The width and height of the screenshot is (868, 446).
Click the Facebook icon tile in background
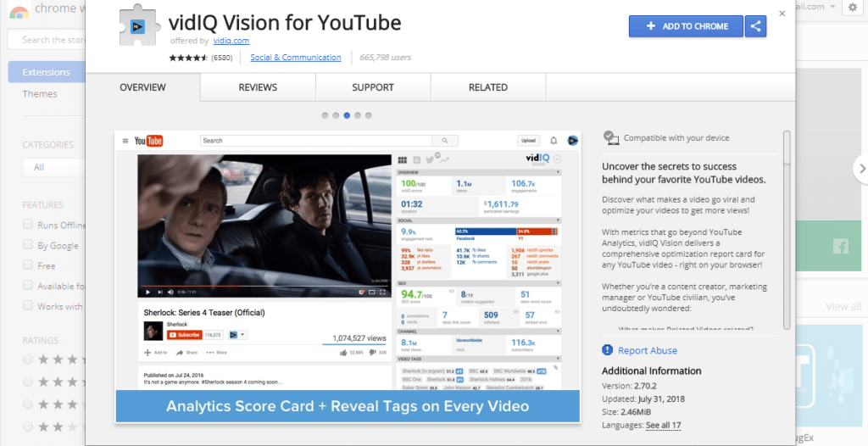(x=840, y=247)
